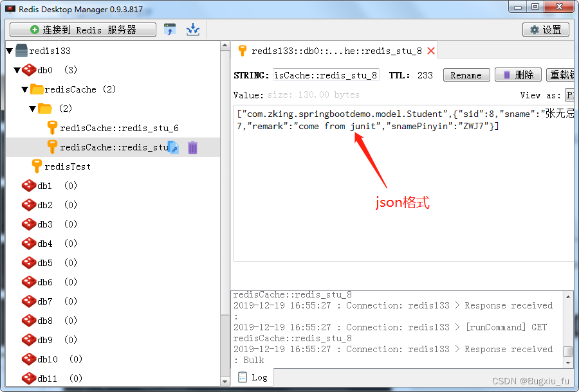Viewport: 579px width, 392px height.
Task: Maximize the Redis Desktop Manager window
Action: pyautogui.click(x=535, y=7)
